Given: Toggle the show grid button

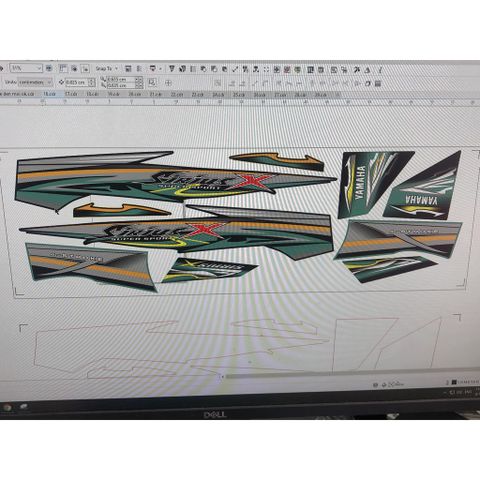Looking at the screenshot, I should [x=74, y=69].
